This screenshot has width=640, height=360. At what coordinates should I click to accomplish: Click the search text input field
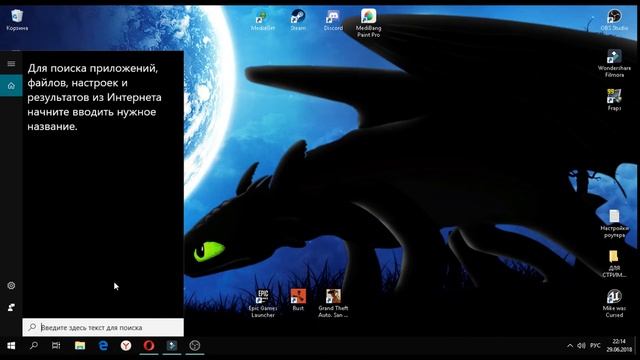click(x=103, y=327)
